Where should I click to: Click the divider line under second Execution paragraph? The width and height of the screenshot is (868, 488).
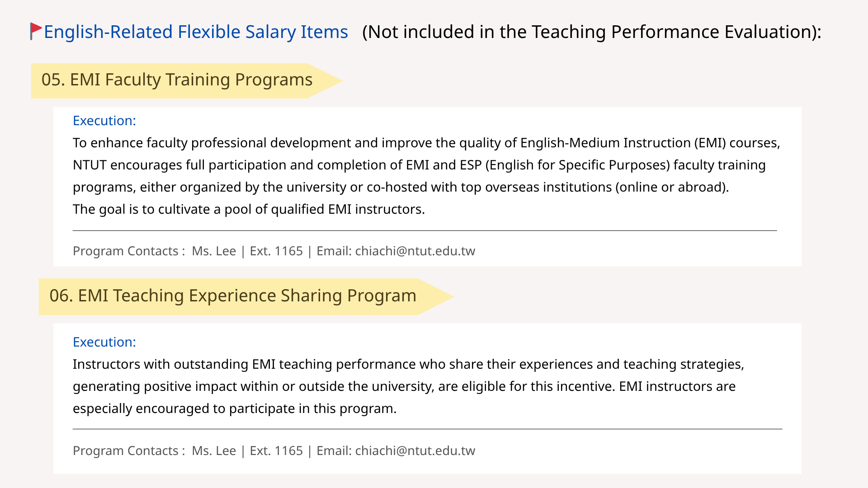(428, 429)
